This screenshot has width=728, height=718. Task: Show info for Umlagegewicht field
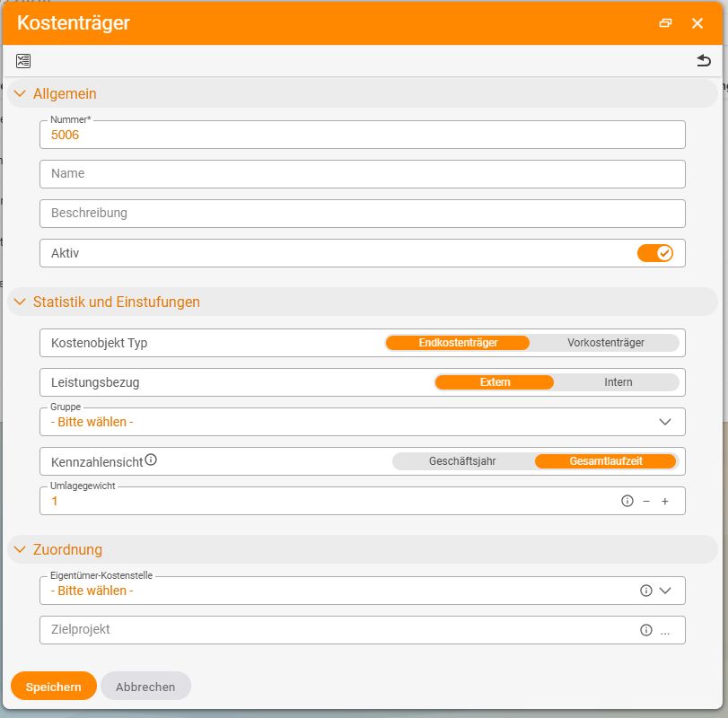pos(627,502)
